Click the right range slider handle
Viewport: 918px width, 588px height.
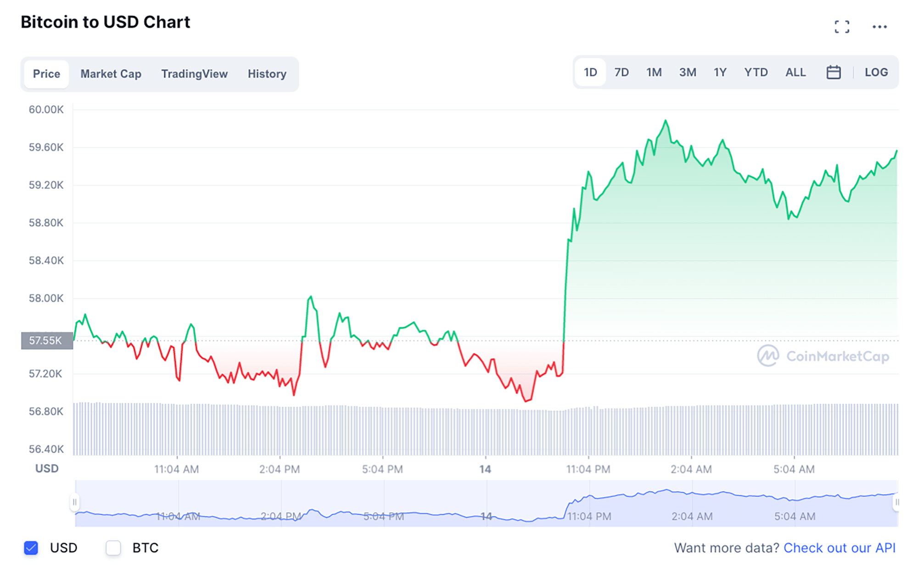[897, 502]
